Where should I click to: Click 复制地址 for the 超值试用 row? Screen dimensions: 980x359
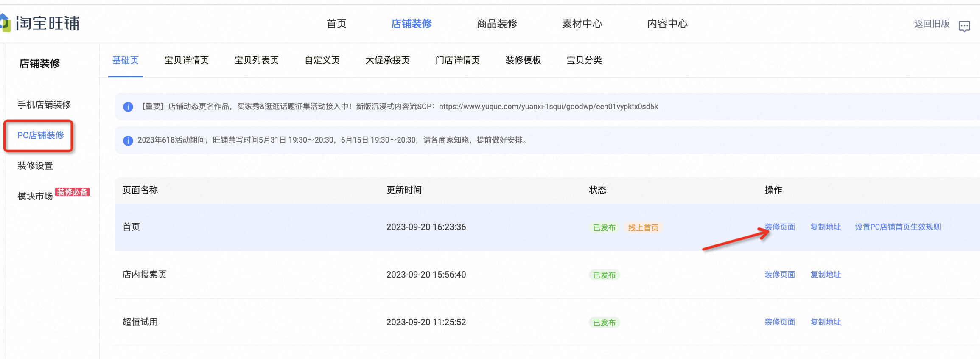[826, 322]
